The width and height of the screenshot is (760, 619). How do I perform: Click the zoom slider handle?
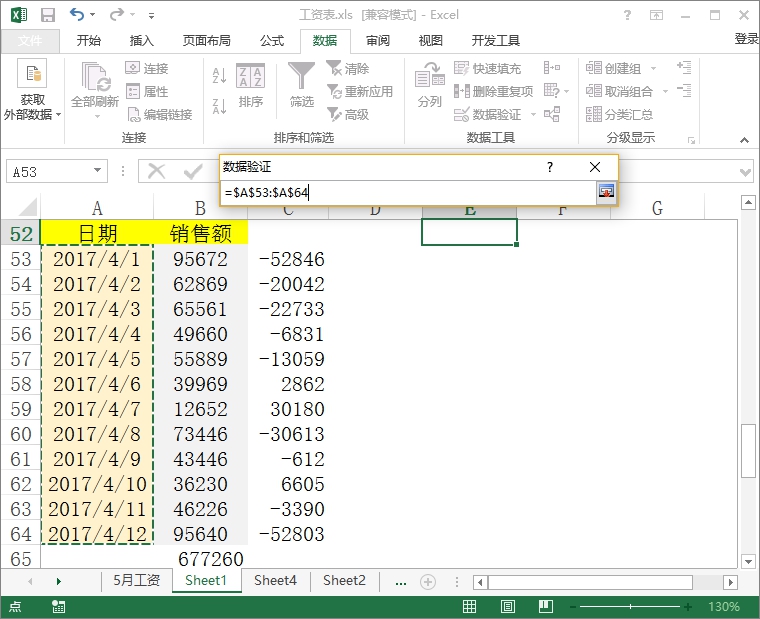click(x=630, y=606)
